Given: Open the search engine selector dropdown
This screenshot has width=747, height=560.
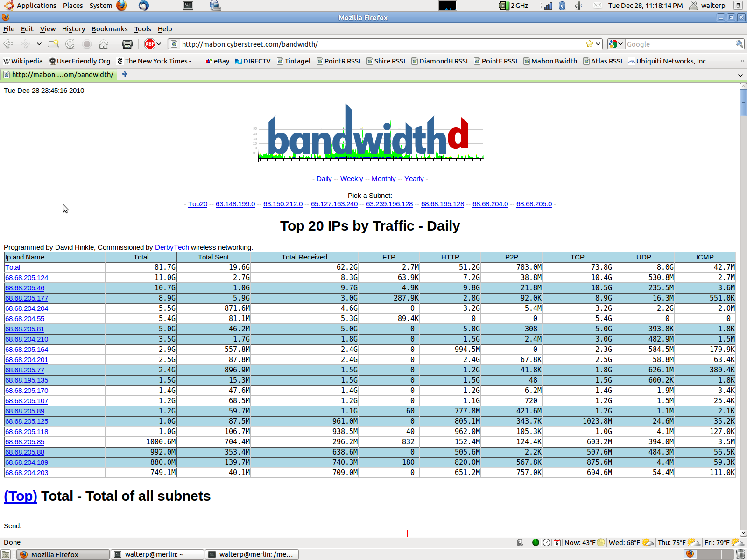Looking at the screenshot, I should (616, 44).
